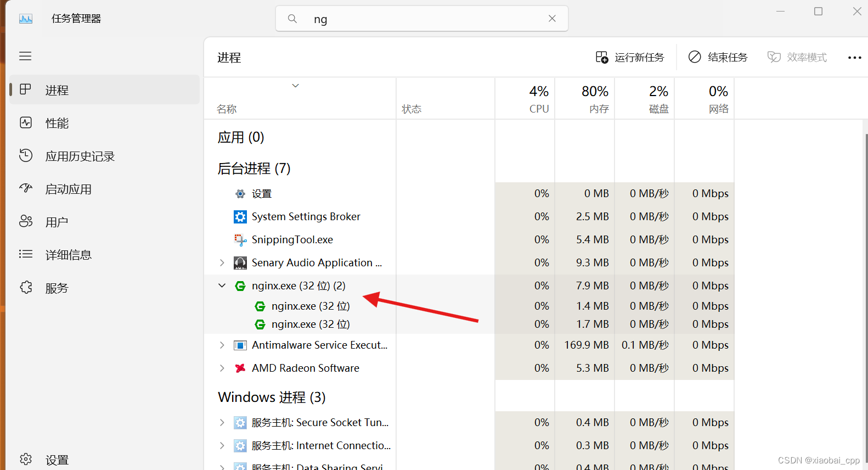
Task: Expand the Senary Audio Application group
Action: (222, 263)
